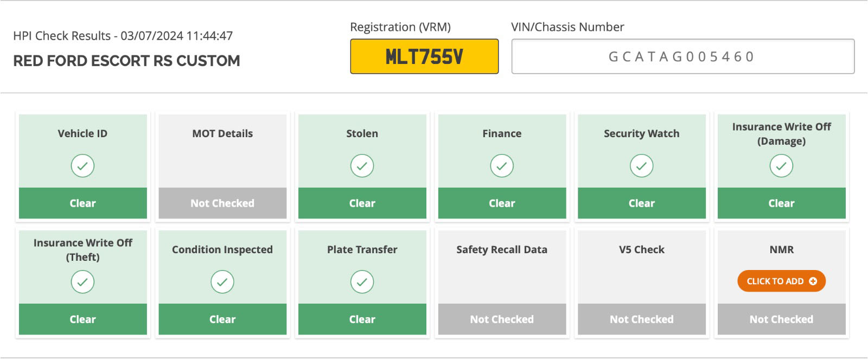
Task: Click the 'NMR' card title
Action: click(782, 249)
